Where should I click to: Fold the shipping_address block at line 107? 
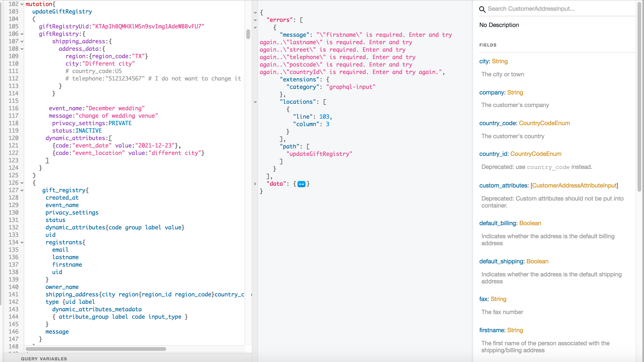pyautogui.click(x=22, y=42)
